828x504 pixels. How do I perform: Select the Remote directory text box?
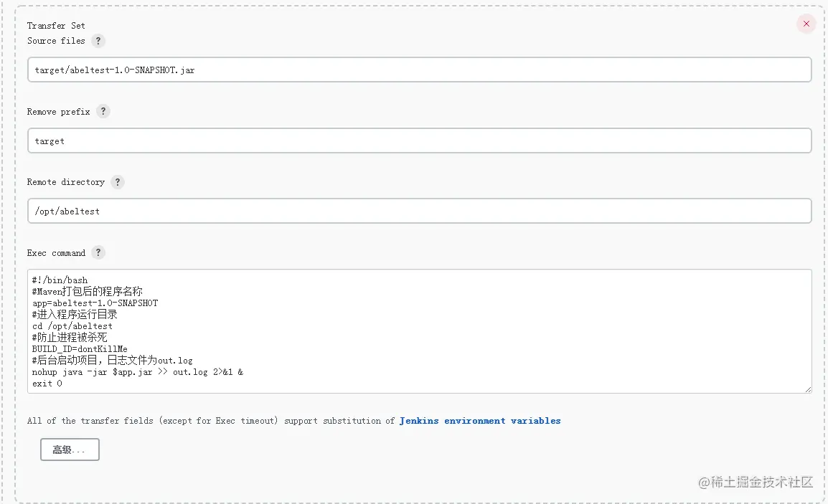[x=419, y=211]
